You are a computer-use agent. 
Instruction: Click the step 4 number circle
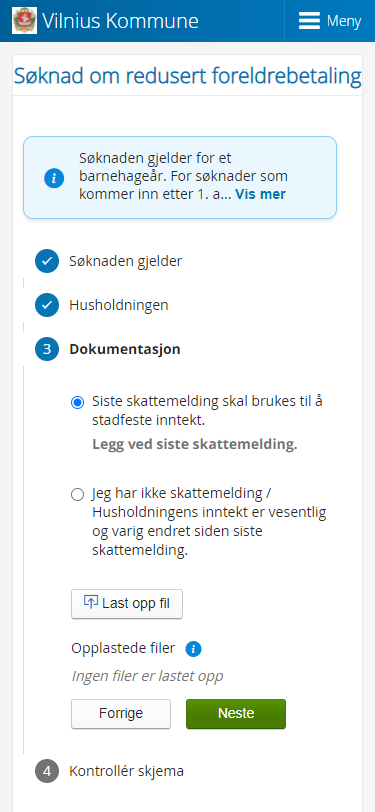point(47,771)
